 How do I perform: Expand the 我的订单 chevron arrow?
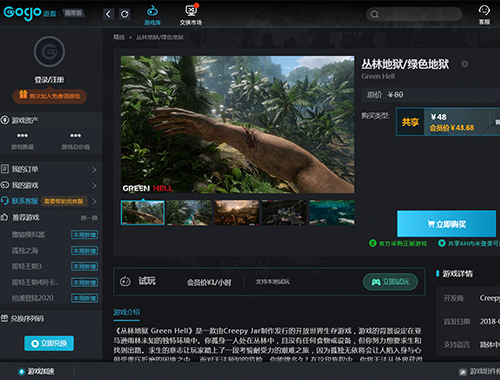point(94,170)
